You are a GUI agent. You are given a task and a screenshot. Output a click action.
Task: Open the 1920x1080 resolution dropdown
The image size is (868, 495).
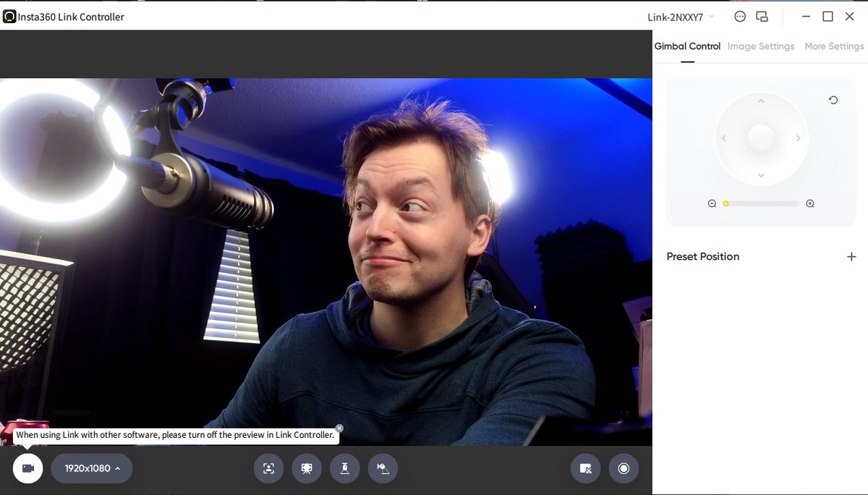[x=92, y=468]
